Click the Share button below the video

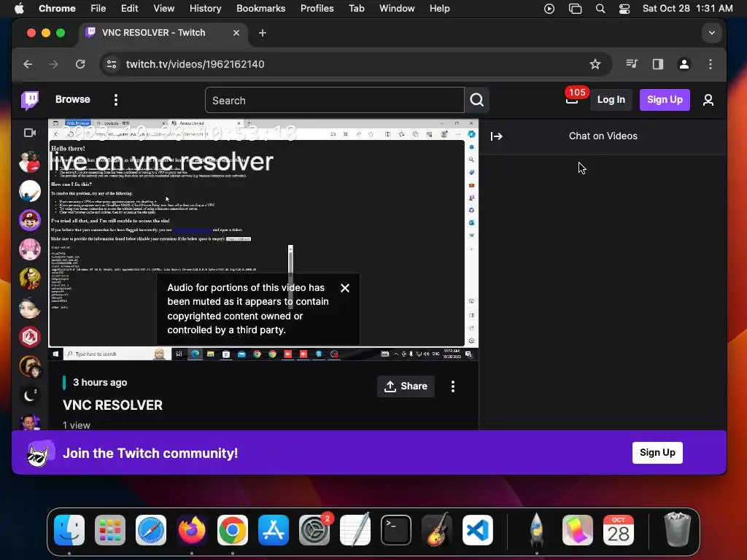click(406, 386)
